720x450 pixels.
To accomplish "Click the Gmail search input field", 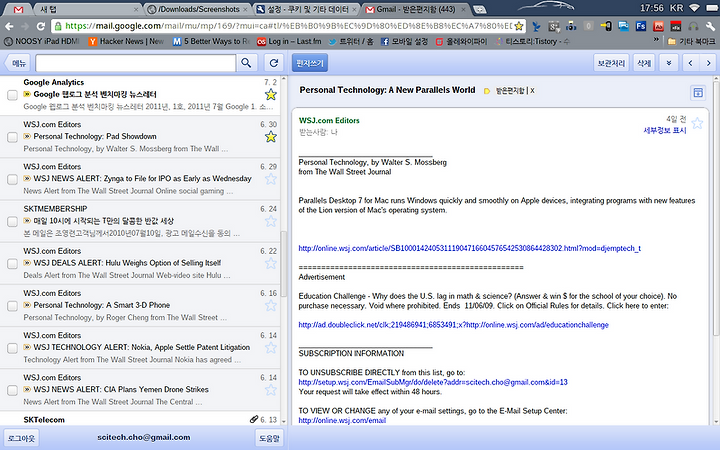I will click(x=135, y=63).
